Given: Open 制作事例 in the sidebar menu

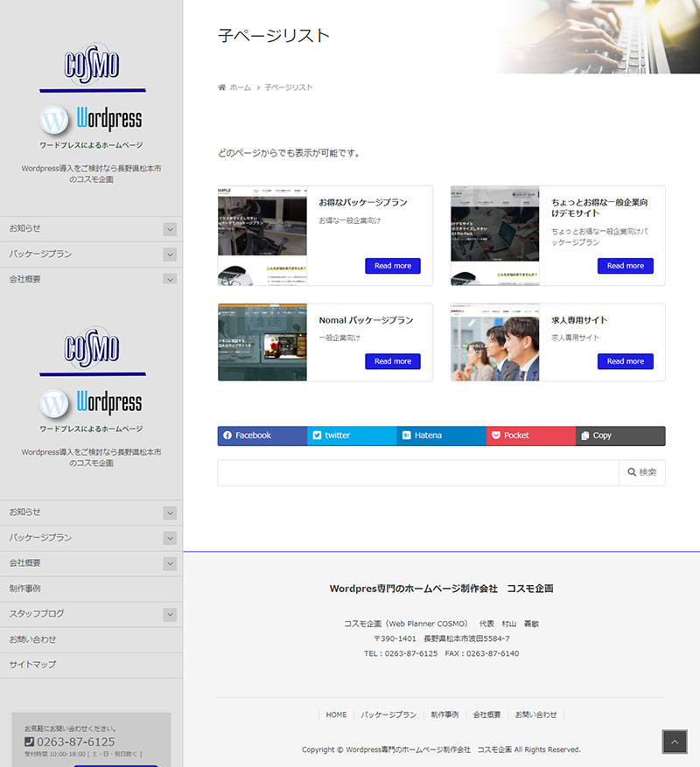Looking at the screenshot, I should 24,589.
